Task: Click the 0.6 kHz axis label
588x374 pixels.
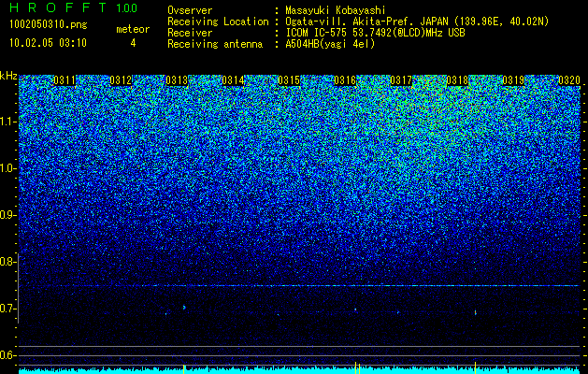Action: (x=8, y=355)
